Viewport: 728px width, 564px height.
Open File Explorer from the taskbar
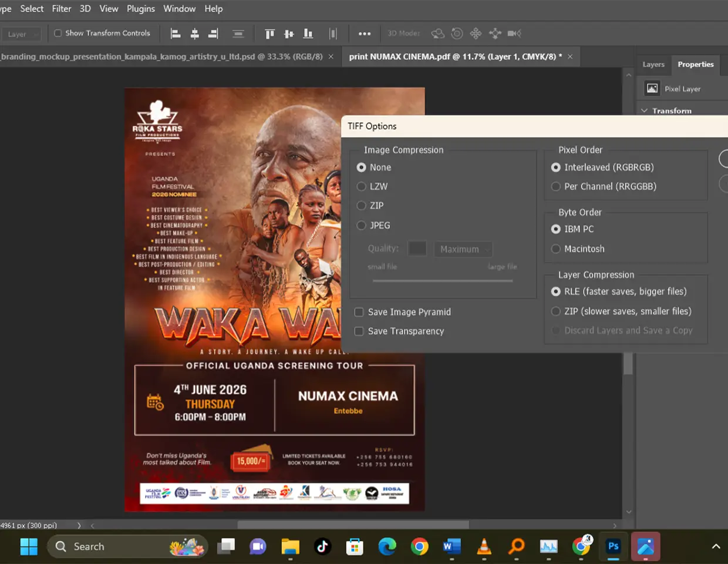click(x=290, y=546)
